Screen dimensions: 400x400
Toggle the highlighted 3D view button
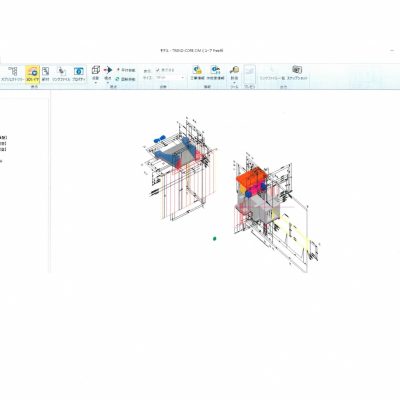pyautogui.click(x=33, y=74)
